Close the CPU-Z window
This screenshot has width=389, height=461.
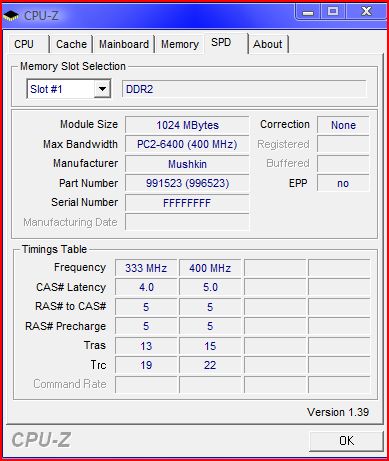(366, 12)
